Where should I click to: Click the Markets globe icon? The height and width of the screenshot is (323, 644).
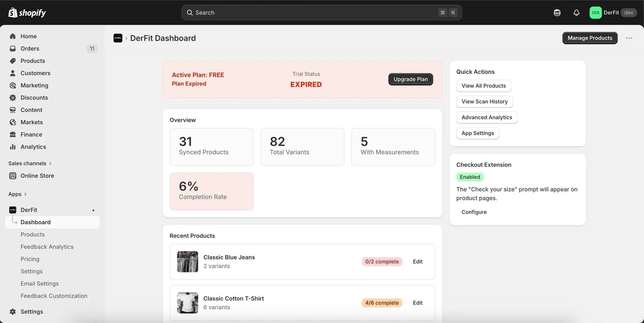click(x=13, y=122)
